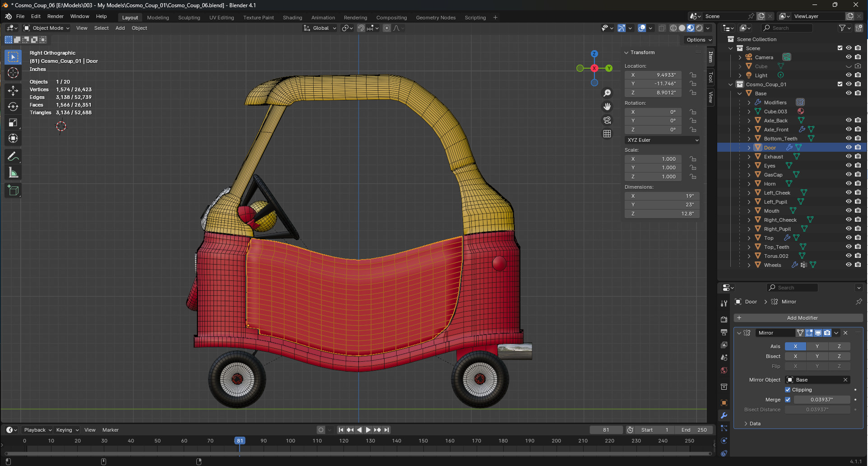The image size is (868, 466).
Task: Open the Modifiers wrench properties tab
Action: (x=724, y=415)
